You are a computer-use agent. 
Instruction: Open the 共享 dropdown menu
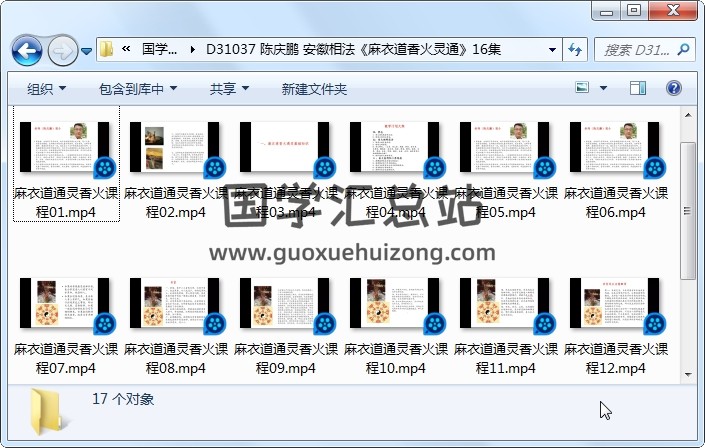[229, 89]
